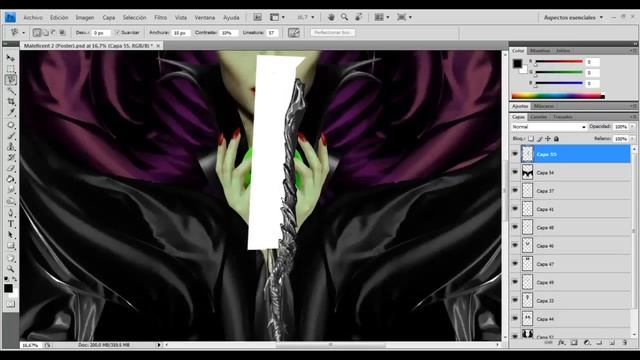This screenshot has width=640, height=360.
Task: Toggle Quick Mask mode in the toolbox
Action: (11, 304)
